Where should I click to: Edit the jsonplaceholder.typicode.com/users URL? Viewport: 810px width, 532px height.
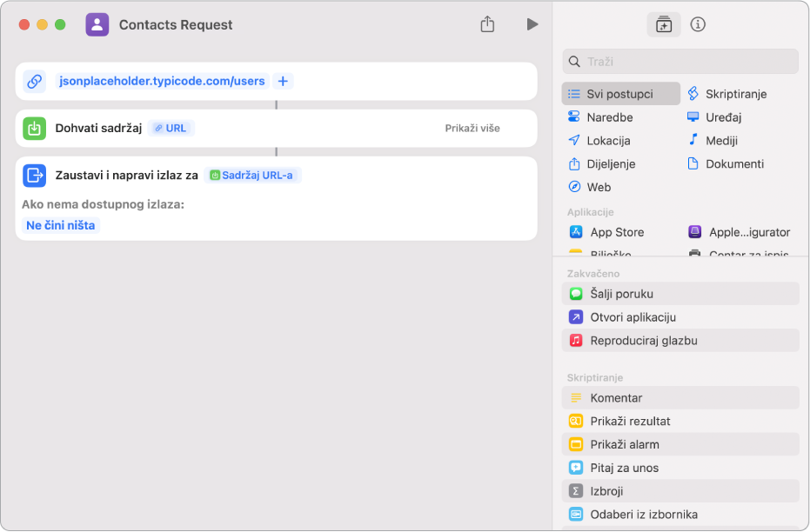[x=162, y=81]
